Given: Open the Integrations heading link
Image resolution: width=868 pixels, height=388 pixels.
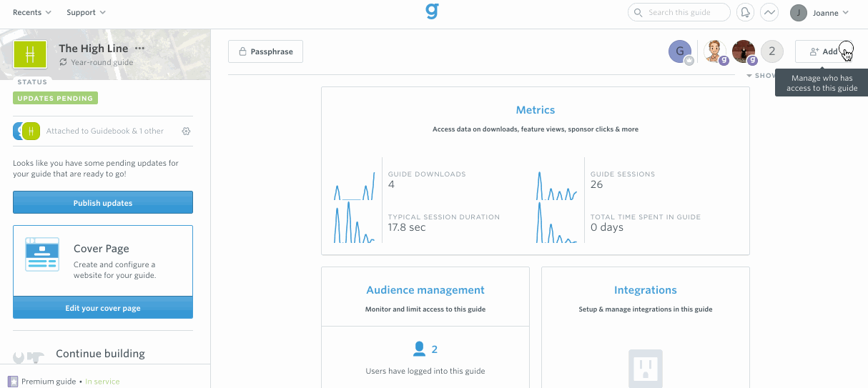Looking at the screenshot, I should click(646, 290).
